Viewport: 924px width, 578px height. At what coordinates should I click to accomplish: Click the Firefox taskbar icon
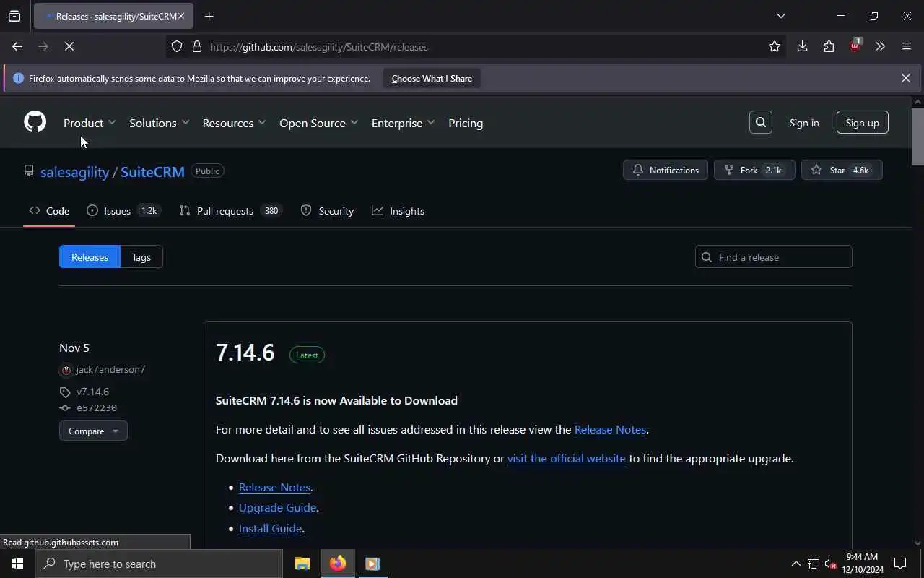[x=337, y=564]
